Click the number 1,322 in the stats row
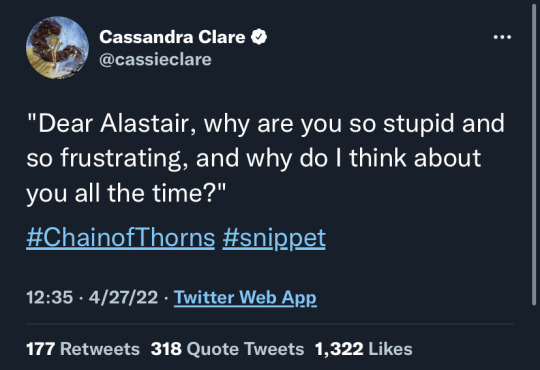 click(x=339, y=349)
